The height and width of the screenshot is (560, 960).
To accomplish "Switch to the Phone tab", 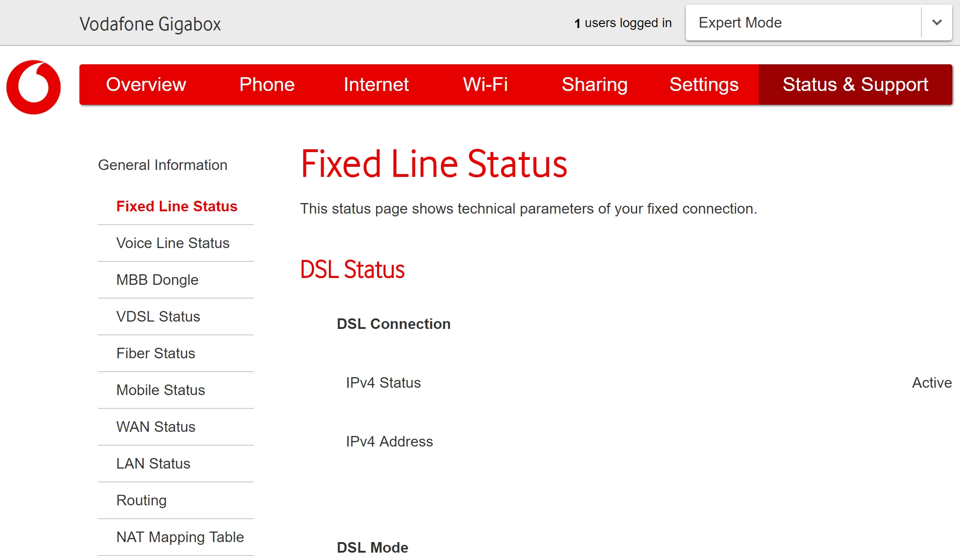I will coord(266,85).
